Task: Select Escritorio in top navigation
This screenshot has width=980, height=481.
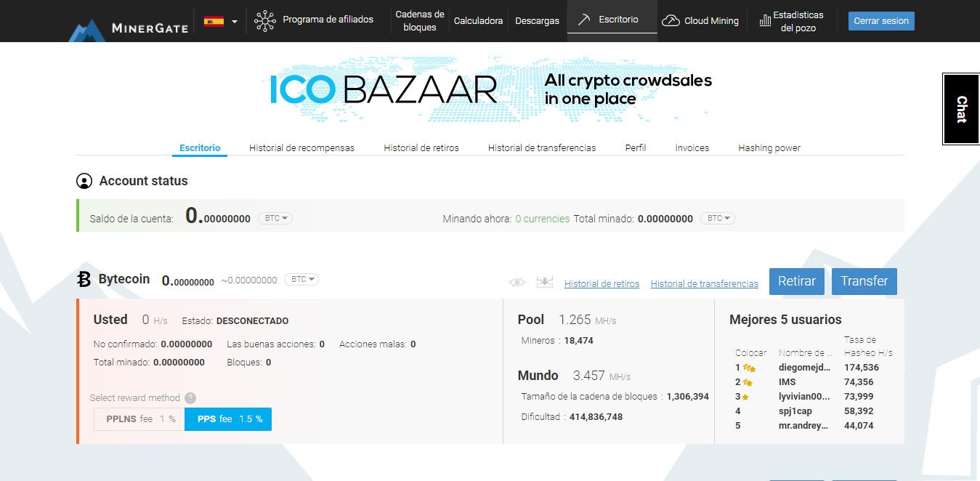Action: (x=618, y=20)
